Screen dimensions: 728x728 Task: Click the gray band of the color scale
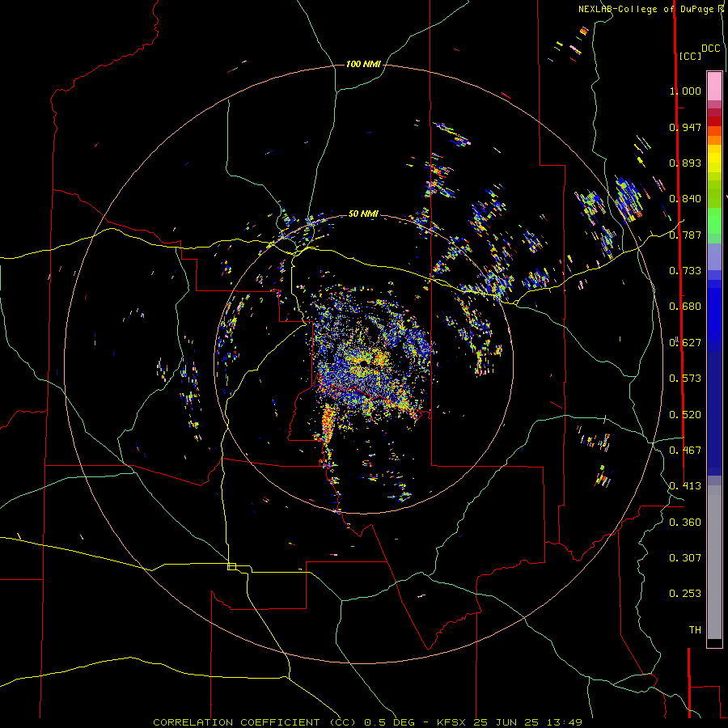pos(714,562)
